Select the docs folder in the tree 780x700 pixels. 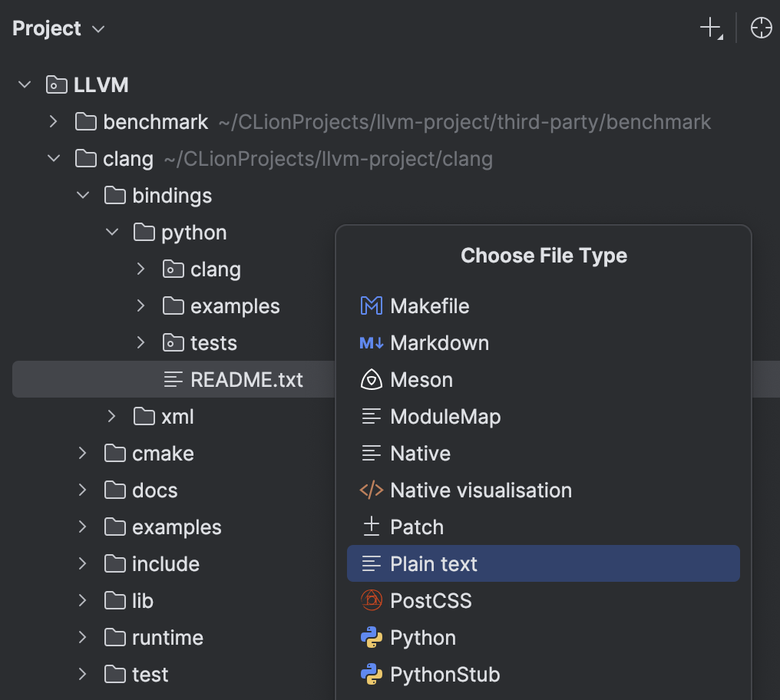[x=157, y=490]
